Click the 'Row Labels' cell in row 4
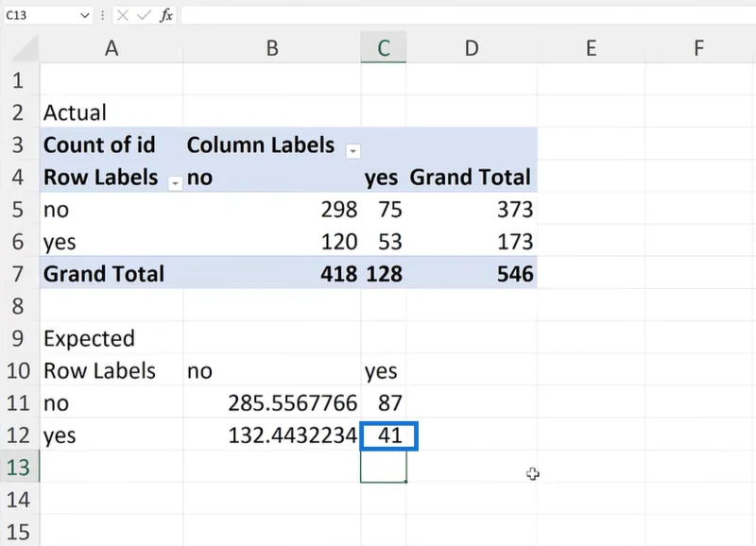This screenshot has width=756, height=546. (112, 177)
